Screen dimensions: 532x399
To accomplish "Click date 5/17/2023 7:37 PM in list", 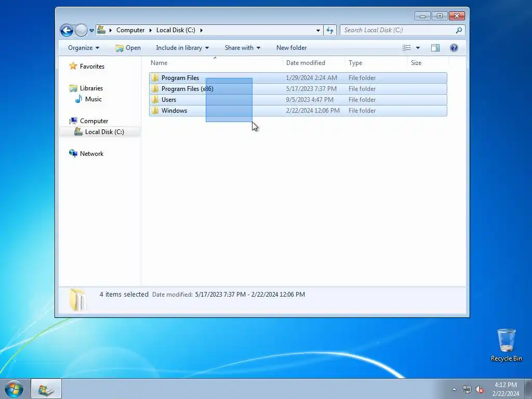I will coord(311,88).
